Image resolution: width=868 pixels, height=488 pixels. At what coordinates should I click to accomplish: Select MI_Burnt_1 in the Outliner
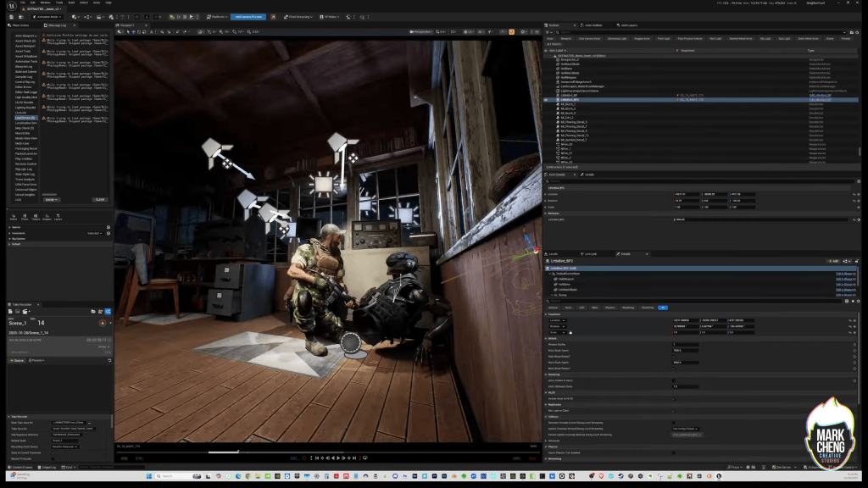(x=568, y=104)
